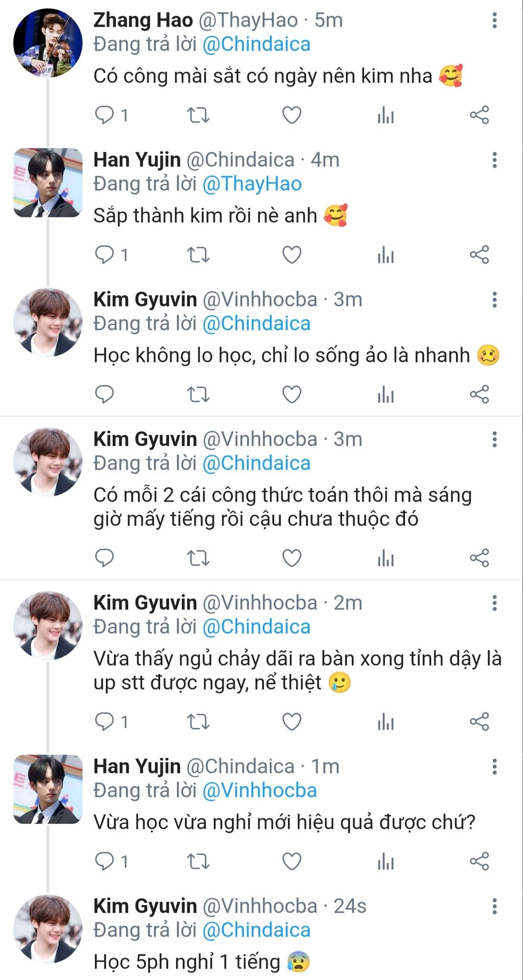Image resolution: width=523 pixels, height=980 pixels.
Task: Open @Vinhhocba mention in Han Yujin's reply
Action: point(259,790)
